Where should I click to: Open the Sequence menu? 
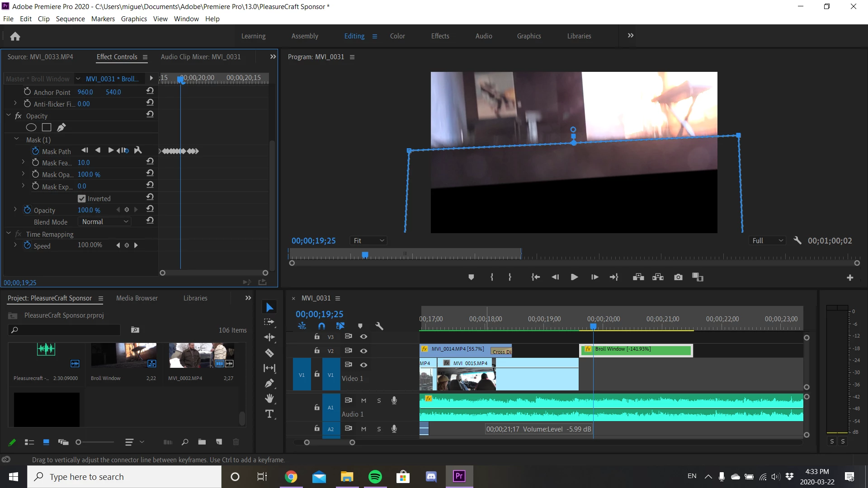(x=70, y=19)
